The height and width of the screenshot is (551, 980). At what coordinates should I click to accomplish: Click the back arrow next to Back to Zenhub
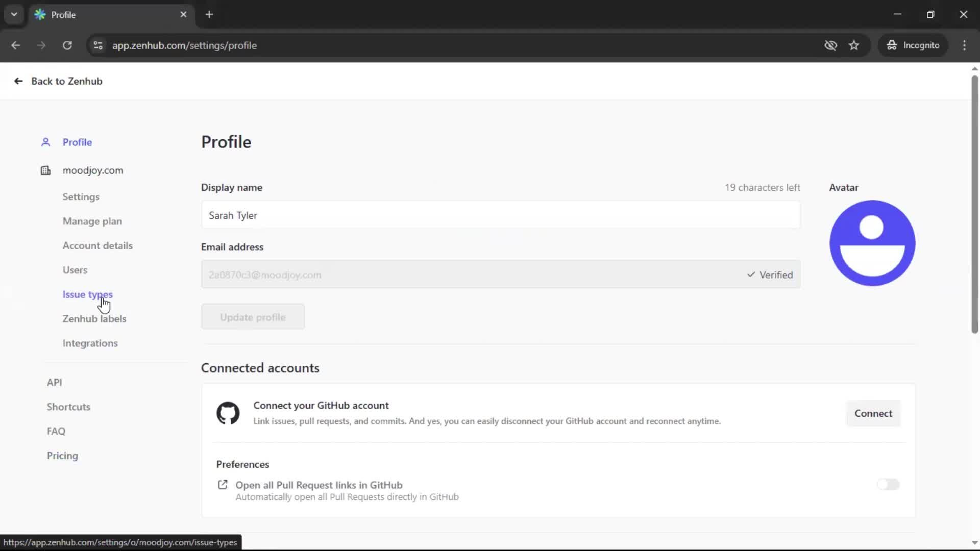pyautogui.click(x=18, y=81)
